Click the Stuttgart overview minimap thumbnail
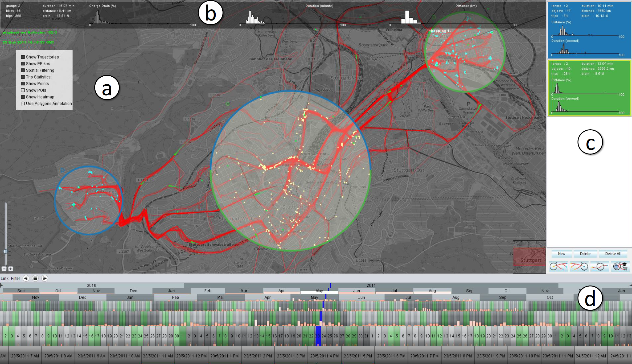Viewport: 632px width, 364px height. pyautogui.click(x=529, y=257)
